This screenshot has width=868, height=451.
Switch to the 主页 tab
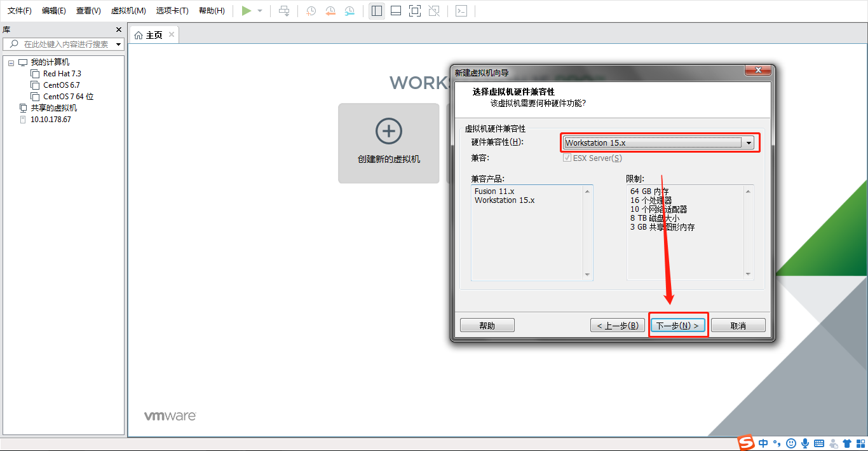[154, 35]
